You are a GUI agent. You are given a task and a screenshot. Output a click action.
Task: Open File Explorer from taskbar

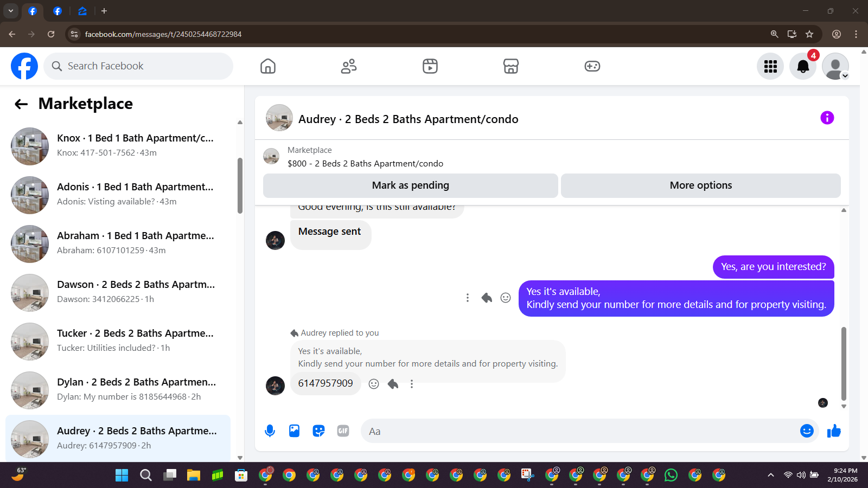(194, 476)
